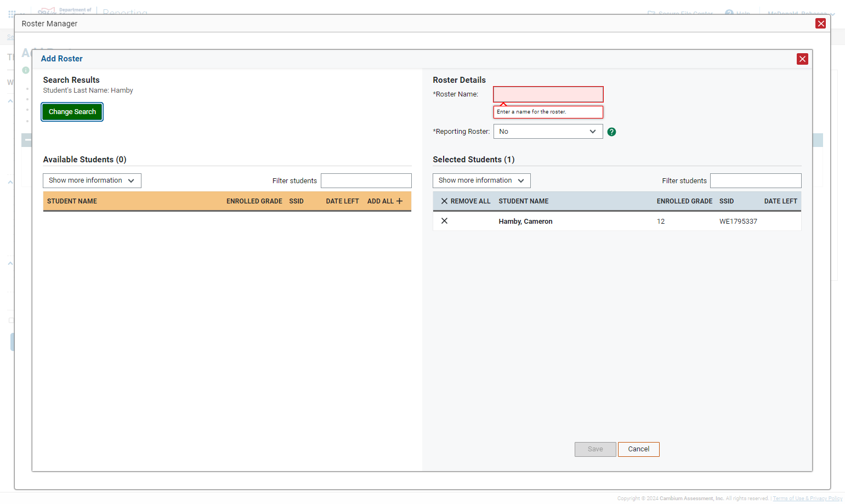Click enrolled grade 12 for Hamby, Cameron
Image resolution: width=845 pixels, height=504 pixels.
pos(661,222)
